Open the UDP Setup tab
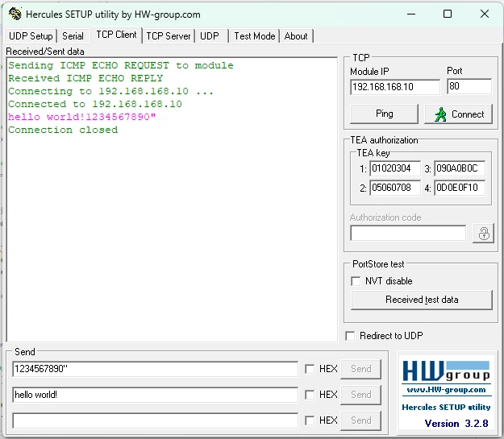Screen dimensions: 504x439 (31, 36)
